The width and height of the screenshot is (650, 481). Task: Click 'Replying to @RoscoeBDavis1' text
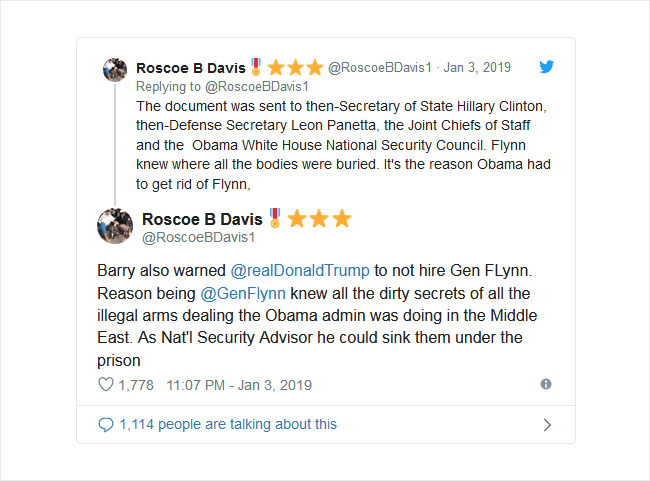(222, 86)
